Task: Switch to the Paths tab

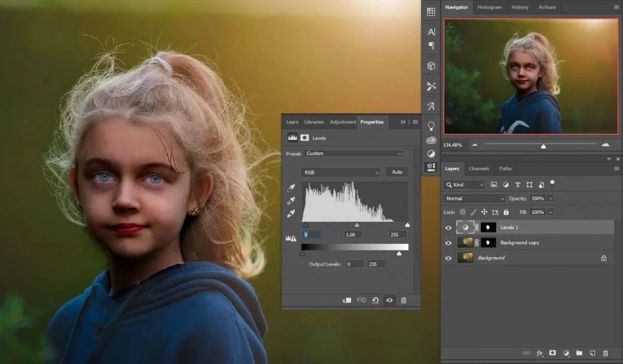Action: pos(506,168)
